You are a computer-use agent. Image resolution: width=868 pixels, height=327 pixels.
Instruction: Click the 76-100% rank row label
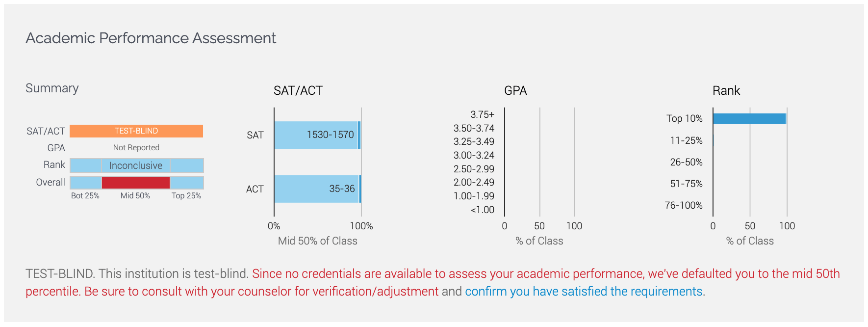(684, 205)
